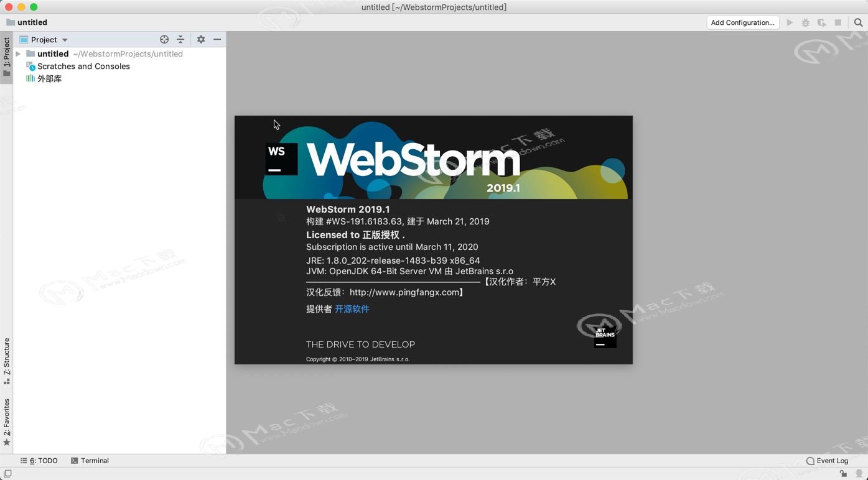868x480 pixels.
Task: Toggle the 1: Project side tab
Action: click(x=6, y=57)
